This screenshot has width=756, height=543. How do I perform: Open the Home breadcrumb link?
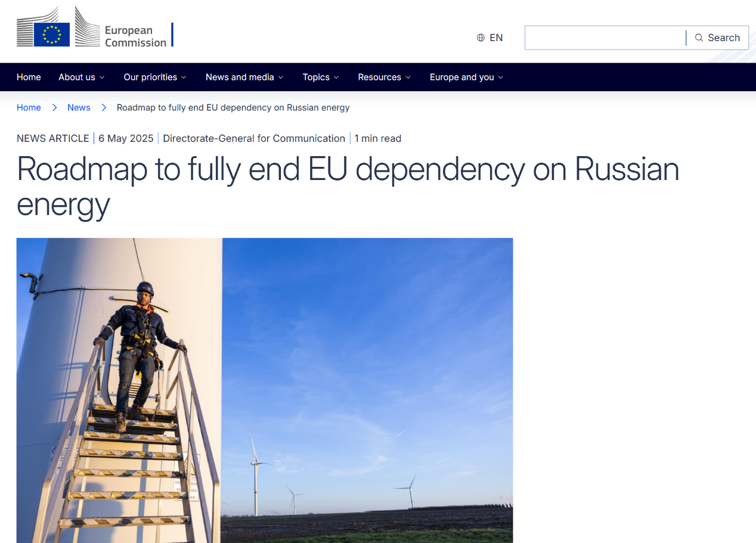[29, 107]
